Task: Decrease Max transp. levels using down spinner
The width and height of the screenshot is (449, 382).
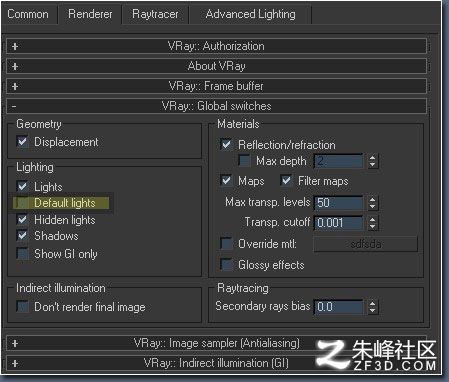Action: pos(372,206)
